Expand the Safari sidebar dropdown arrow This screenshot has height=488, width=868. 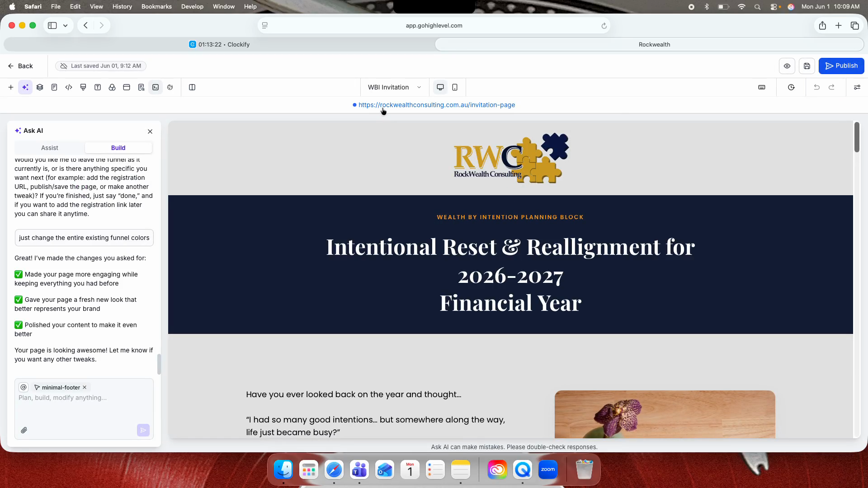[66, 26]
